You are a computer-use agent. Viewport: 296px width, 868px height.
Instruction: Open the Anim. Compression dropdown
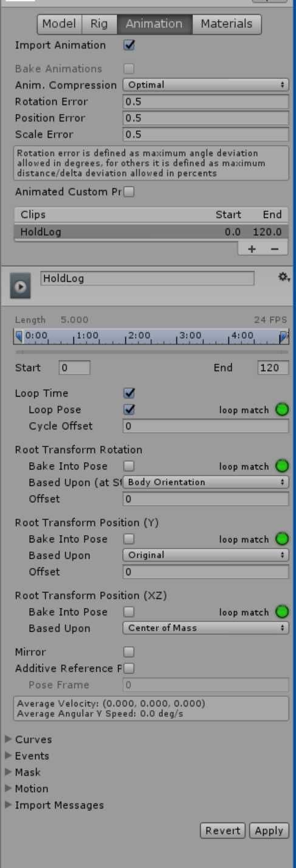(x=206, y=85)
